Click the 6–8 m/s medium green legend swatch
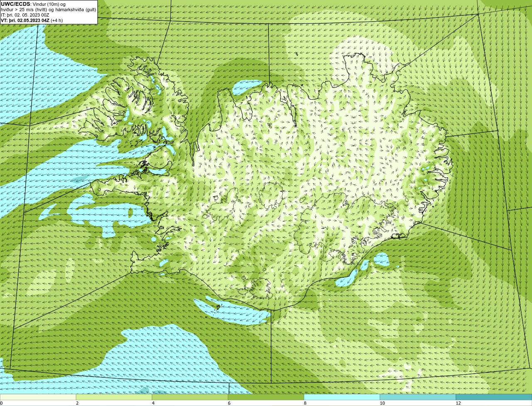The image size is (532, 406). [x=266, y=397]
